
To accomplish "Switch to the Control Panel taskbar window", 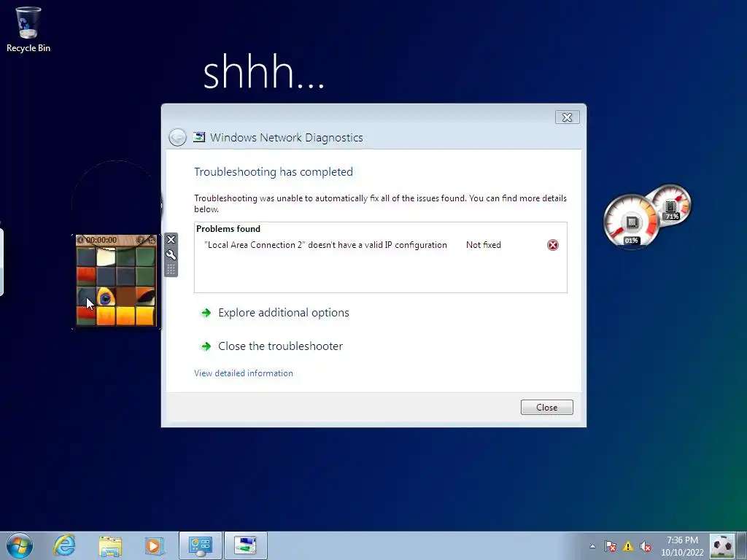I will [x=200, y=545].
